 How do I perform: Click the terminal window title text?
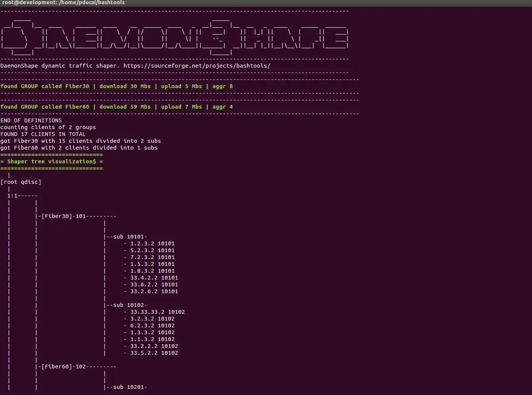point(63,3)
